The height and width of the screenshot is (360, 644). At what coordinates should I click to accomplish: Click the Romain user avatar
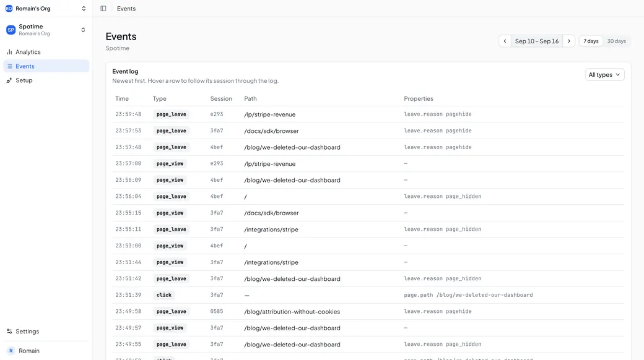11,351
